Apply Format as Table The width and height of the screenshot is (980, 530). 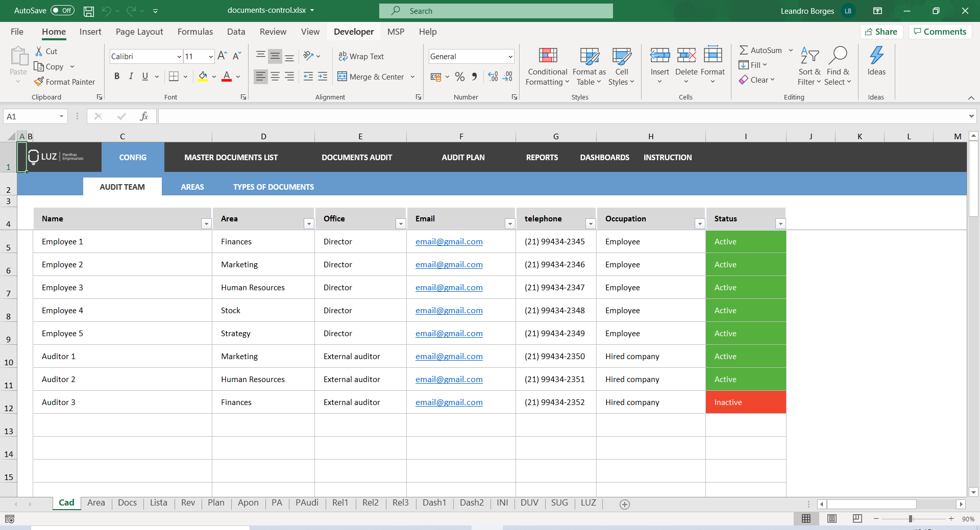(589, 65)
